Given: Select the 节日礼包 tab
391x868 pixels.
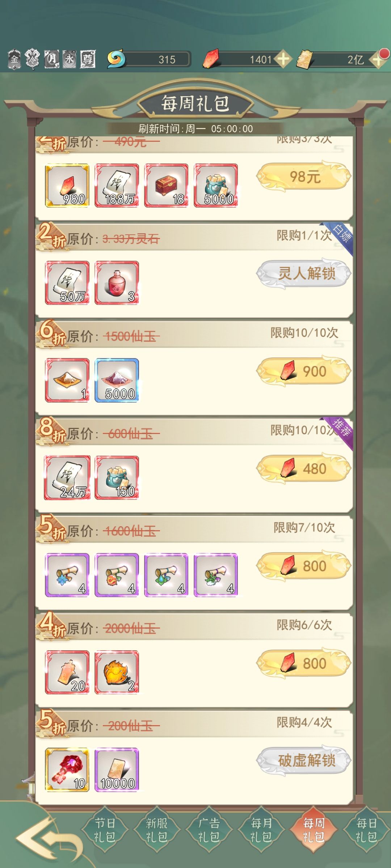Looking at the screenshot, I should [105, 830].
